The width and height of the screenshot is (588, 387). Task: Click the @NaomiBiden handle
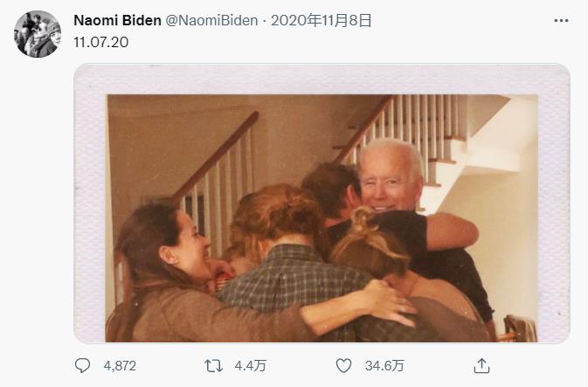(211, 20)
